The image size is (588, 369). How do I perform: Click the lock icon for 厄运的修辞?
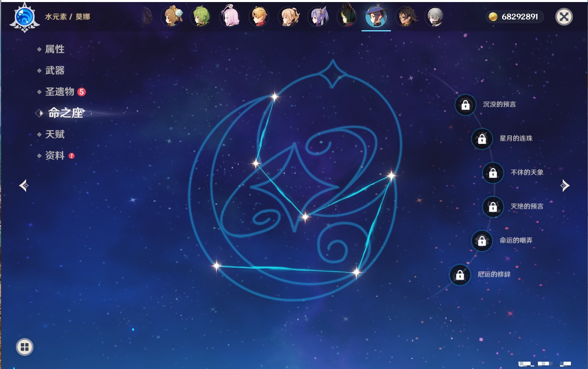coord(460,275)
